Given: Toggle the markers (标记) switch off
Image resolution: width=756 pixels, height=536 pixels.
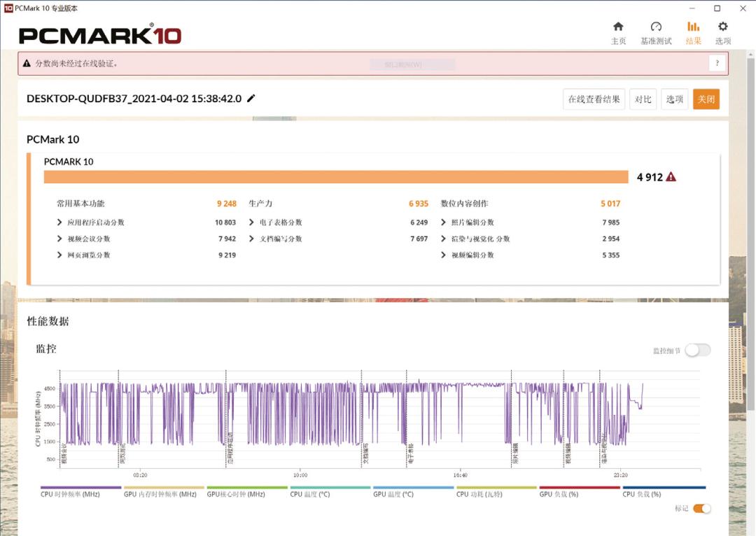Looking at the screenshot, I should (701, 509).
